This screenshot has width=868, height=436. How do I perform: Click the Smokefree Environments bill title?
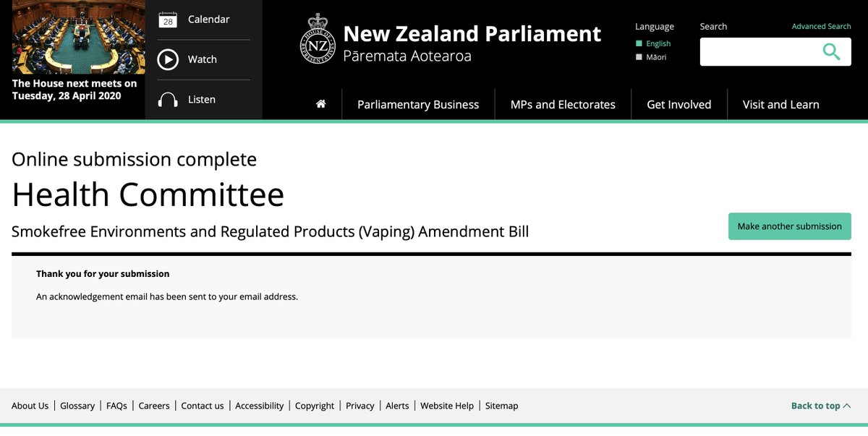tap(271, 231)
